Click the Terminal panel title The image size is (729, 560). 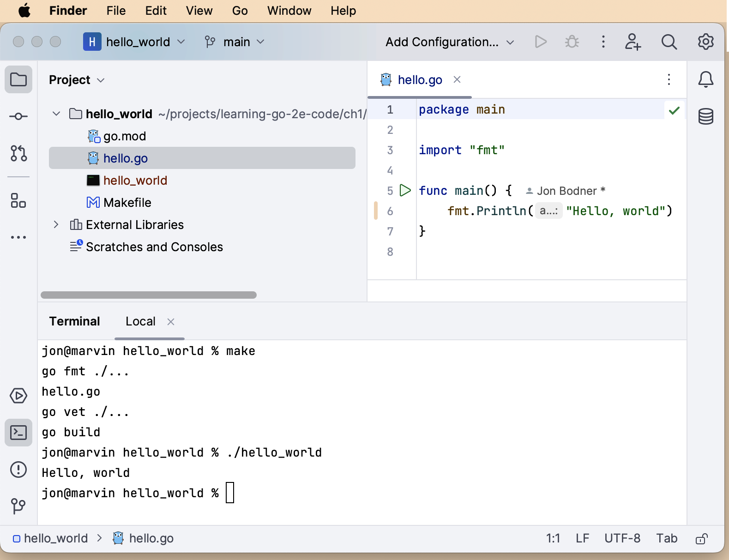(74, 321)
